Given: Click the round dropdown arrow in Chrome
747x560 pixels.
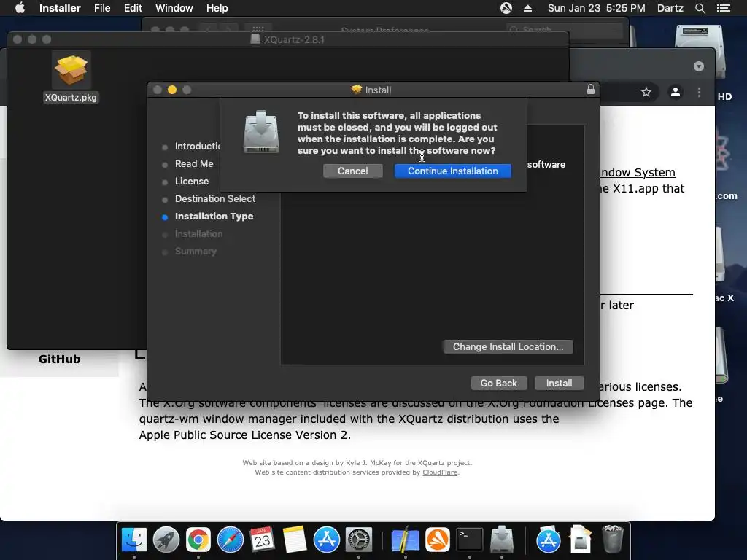Looking at the screenshot, I should tap(698, 66).
